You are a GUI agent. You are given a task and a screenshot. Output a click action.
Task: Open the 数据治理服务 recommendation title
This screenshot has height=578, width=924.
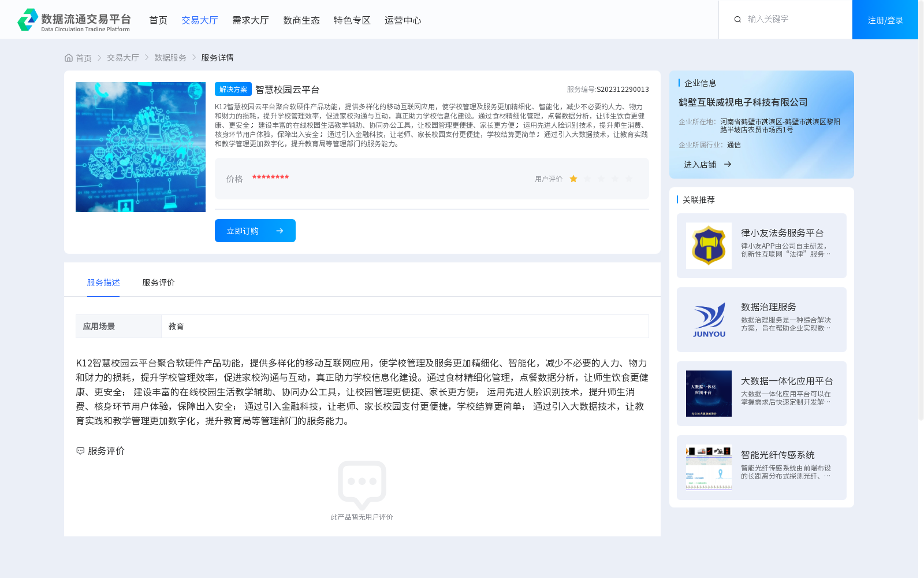click(769, 307)
